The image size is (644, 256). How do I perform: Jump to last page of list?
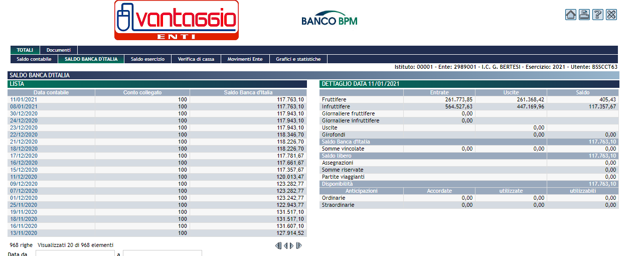click(299, 245)
